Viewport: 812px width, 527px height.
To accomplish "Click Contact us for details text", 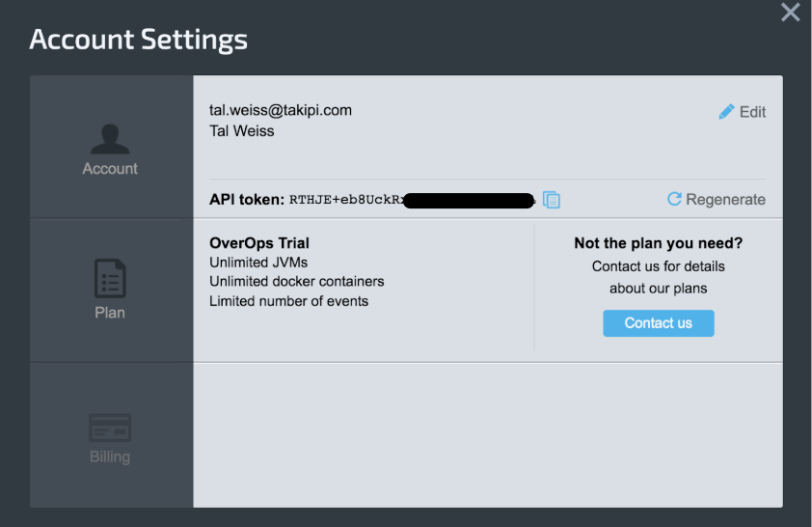I will (x=659, y=266).
